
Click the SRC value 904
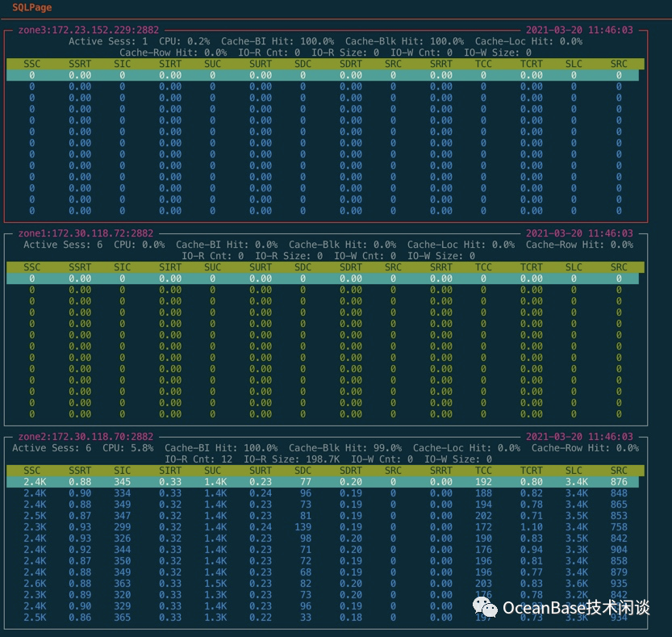(619, 550)
